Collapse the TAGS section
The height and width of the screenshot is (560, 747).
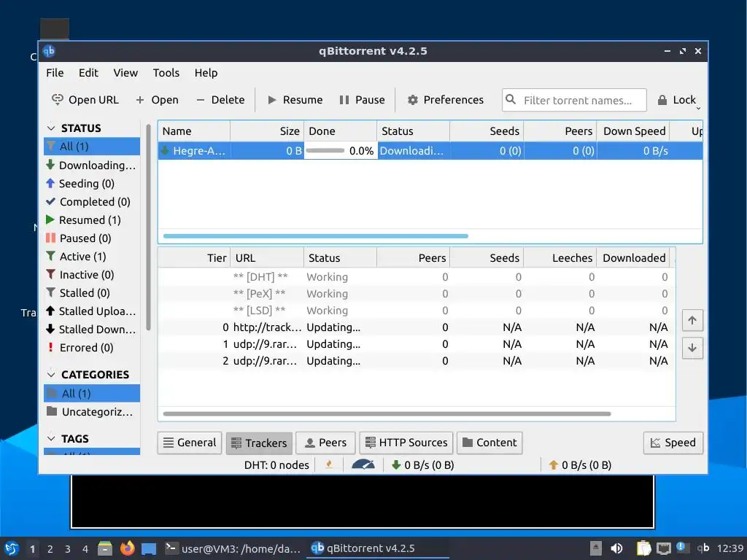(x=51, y=438)
